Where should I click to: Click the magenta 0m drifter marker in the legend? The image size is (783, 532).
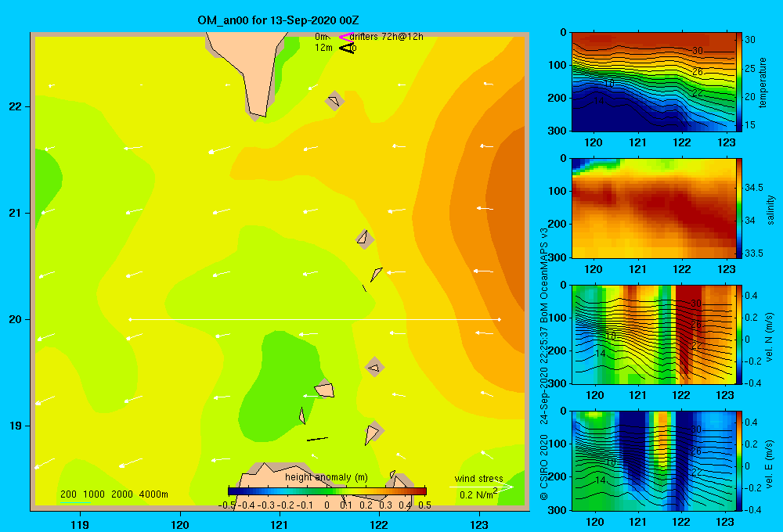[x=345, y=37]
